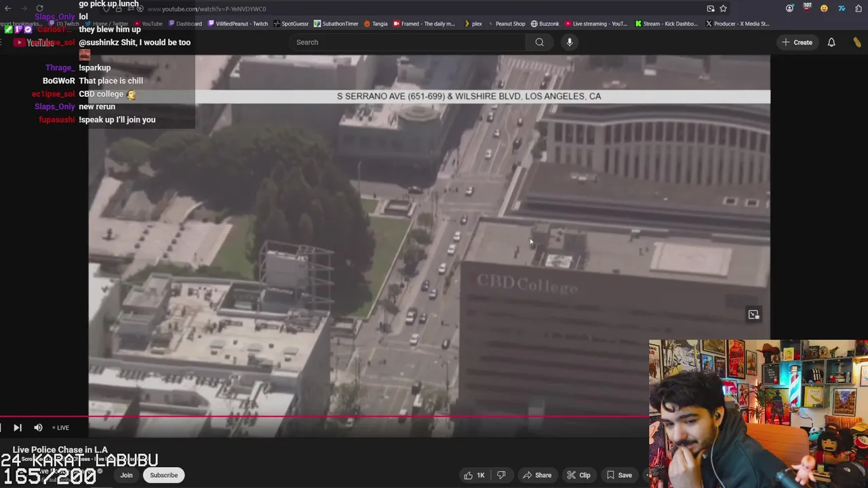Jump to live with the LIVE indicator
868x488 pixels.
coord(60,428)
